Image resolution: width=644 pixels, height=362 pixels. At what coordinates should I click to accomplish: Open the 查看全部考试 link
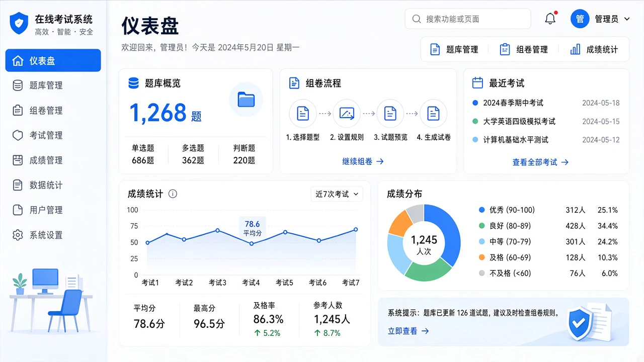pyautogui.click(x=540, y=162)
